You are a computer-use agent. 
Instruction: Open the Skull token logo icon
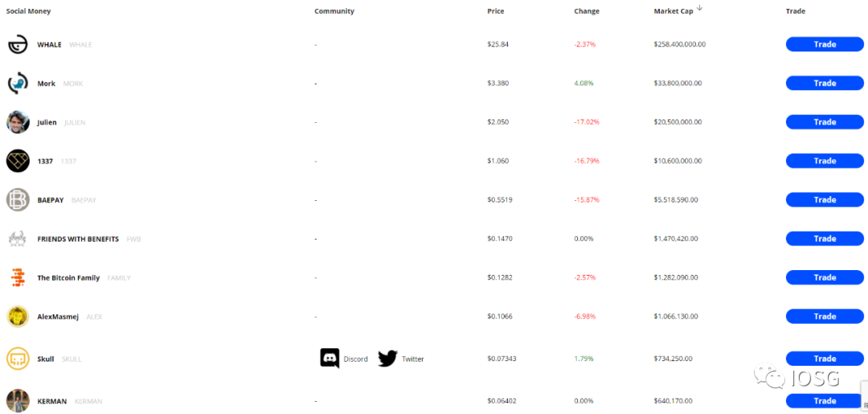click(18, 359)
